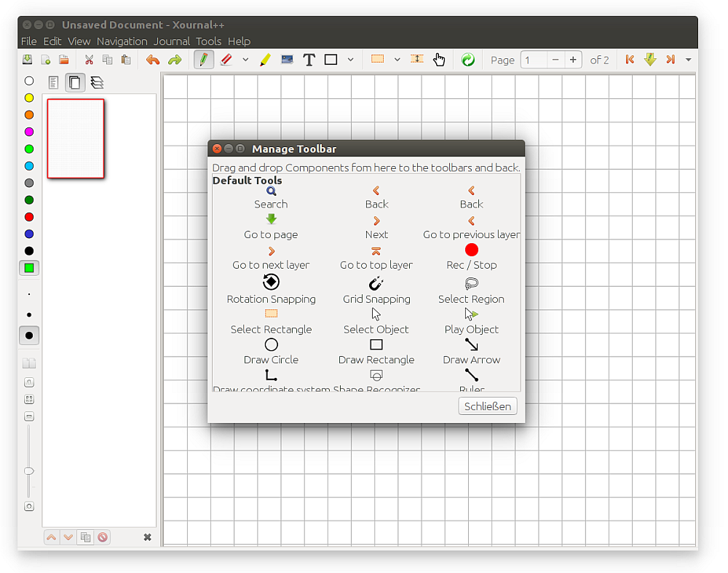Viewport: 728px width, 573px height.
Task: Increase page number with the plus button
Action: pos(573,60)
